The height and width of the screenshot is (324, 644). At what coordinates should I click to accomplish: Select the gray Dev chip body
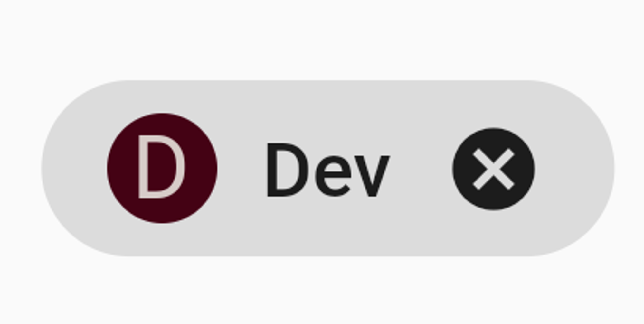(x=328, y=168)
